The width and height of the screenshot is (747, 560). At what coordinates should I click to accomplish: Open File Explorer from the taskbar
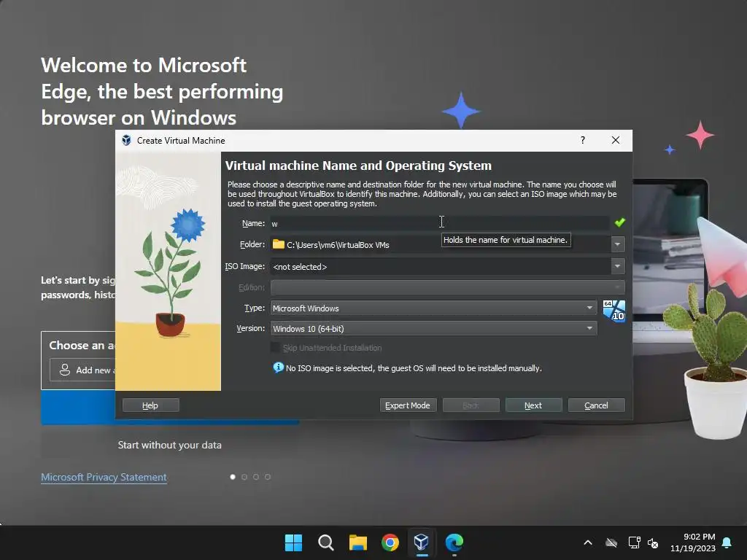357,542
